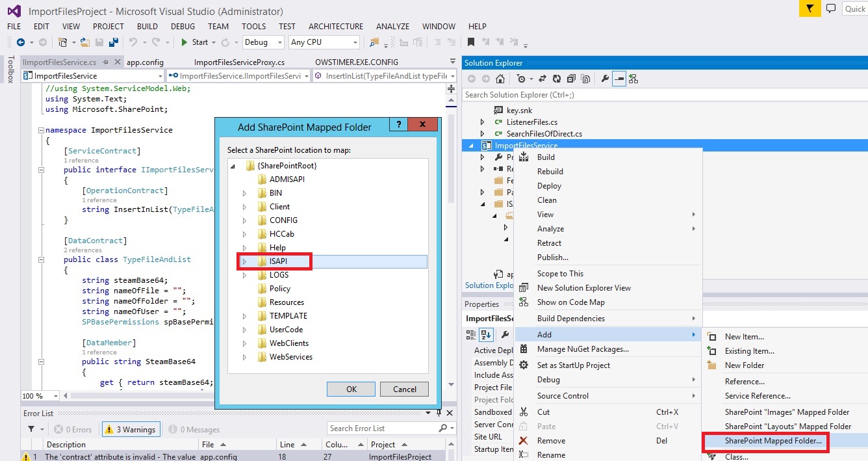The width and height of the screenshot is (868, 461).
Task: Click the filter funnel icon in Error List
Action: pos(31,429)
